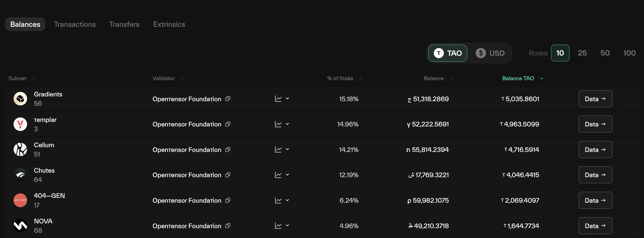Screen dimensions: 644x238
Task: Expand chart chevron in Celium row
Action: 287,149
